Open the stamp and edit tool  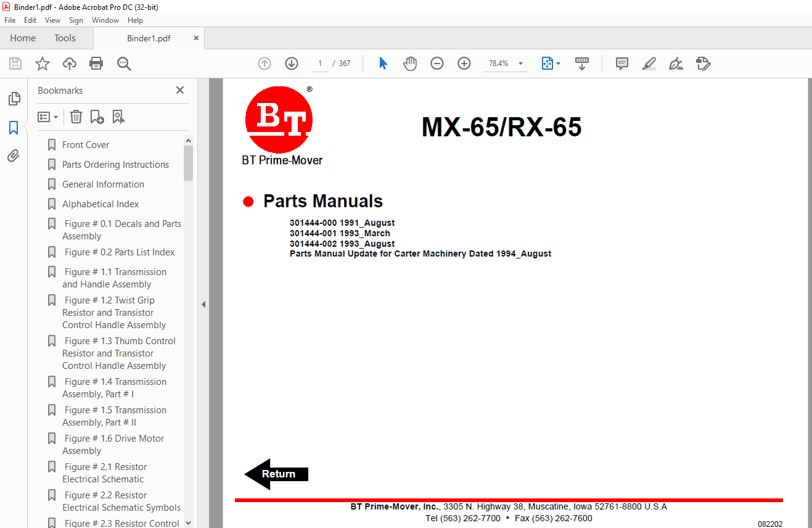703,64
